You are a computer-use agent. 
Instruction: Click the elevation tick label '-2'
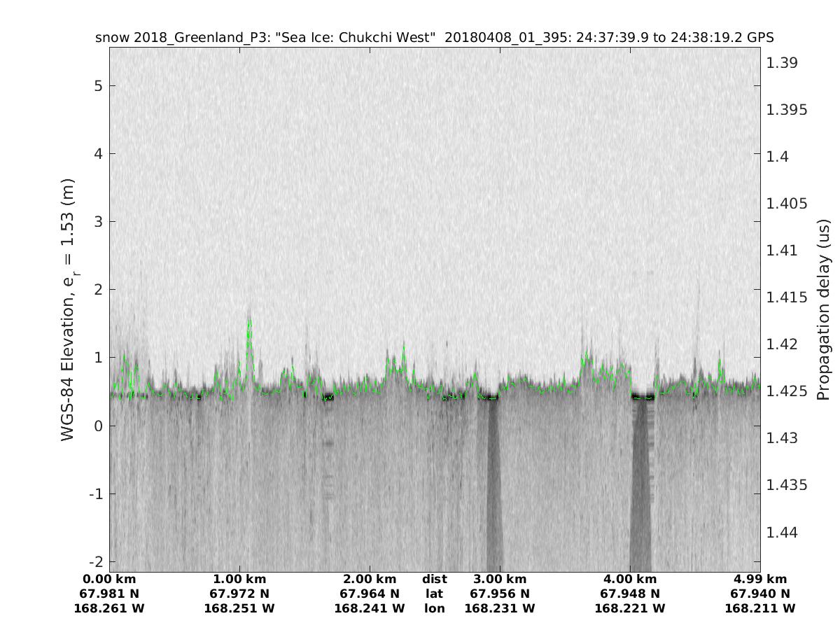click(x=96, y=562)
